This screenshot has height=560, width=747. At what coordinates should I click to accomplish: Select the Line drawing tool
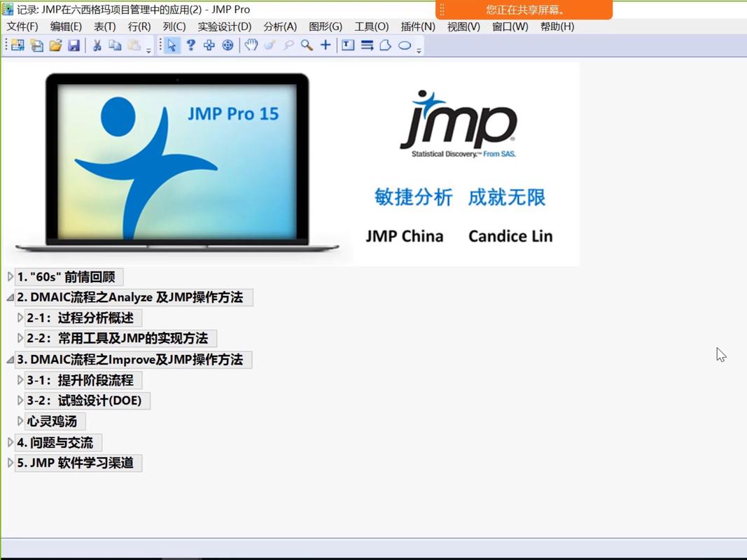367,45
